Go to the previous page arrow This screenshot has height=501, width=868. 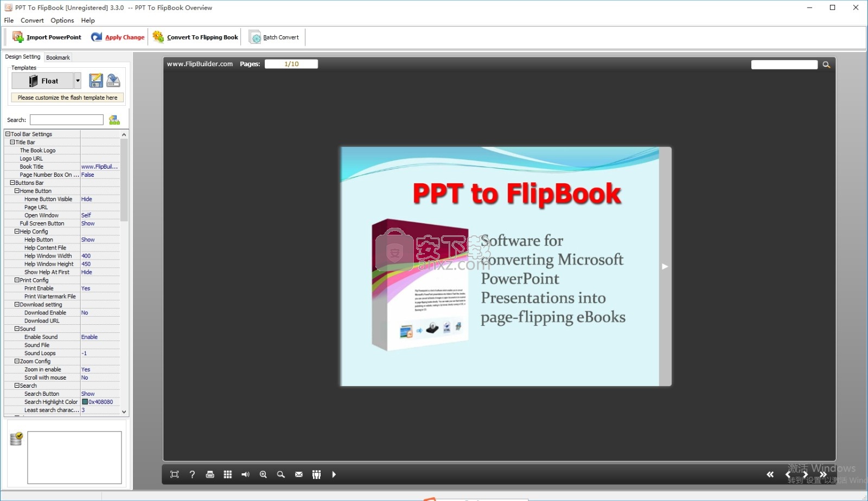pos(788,474)
